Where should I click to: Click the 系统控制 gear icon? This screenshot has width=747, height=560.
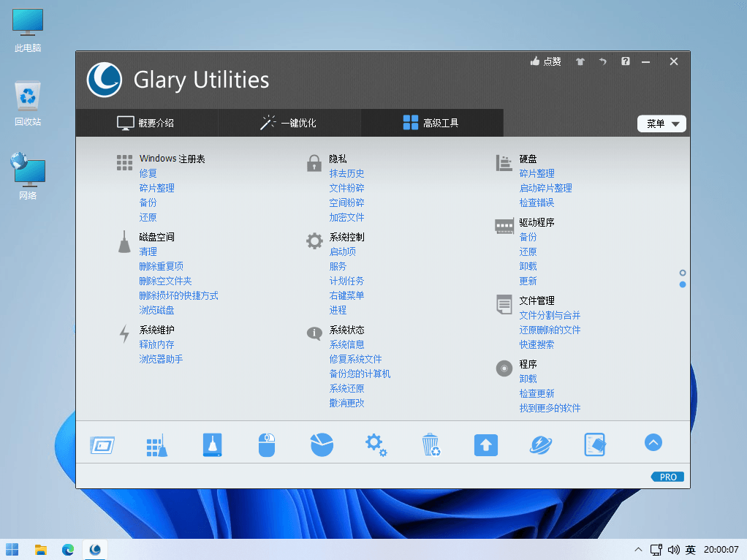pyautogui.click(x=314, y=241)
